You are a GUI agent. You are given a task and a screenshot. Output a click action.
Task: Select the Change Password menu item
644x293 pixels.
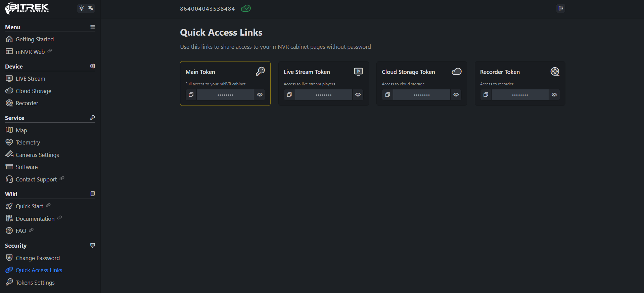pos(38,258)
